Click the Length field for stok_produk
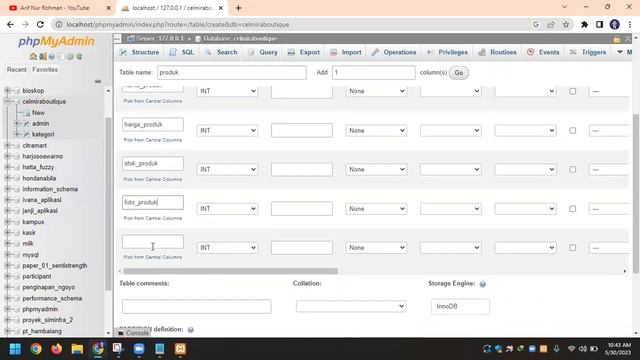The height and width of the screenshot is (360, 640). pos(302,169)
